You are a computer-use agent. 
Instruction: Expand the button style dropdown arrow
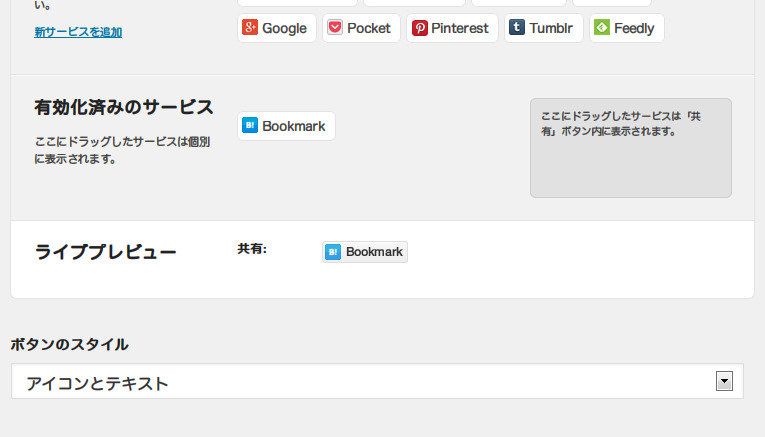coord(725,381)
